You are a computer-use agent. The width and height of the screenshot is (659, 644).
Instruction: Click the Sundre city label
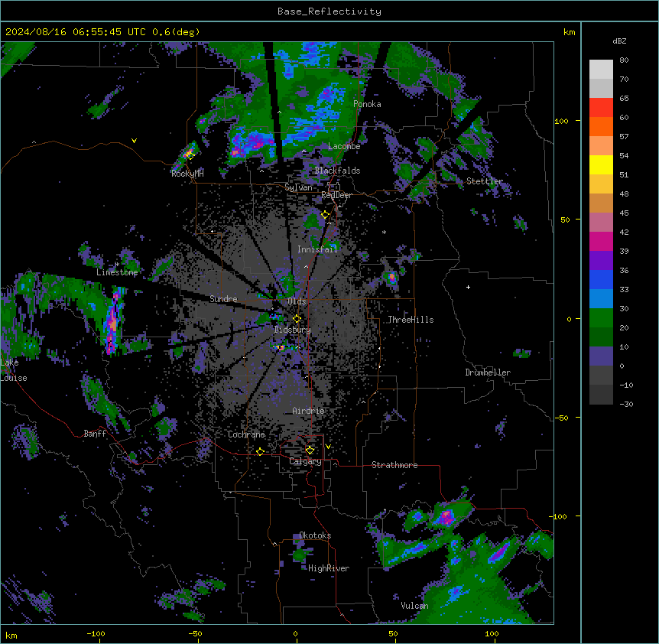223,299
